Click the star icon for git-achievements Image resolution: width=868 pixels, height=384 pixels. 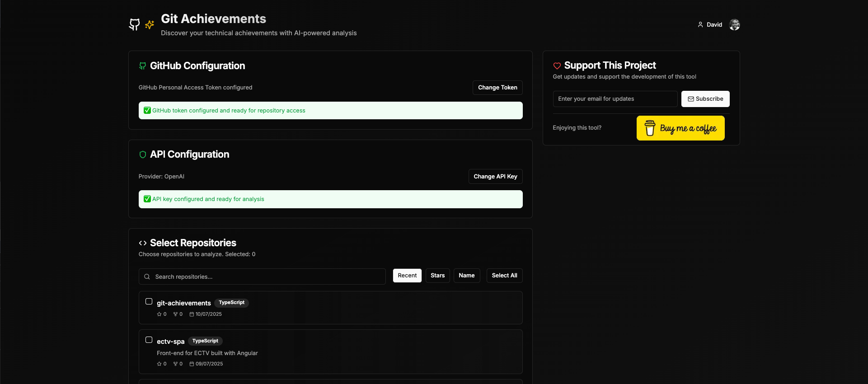159,314
